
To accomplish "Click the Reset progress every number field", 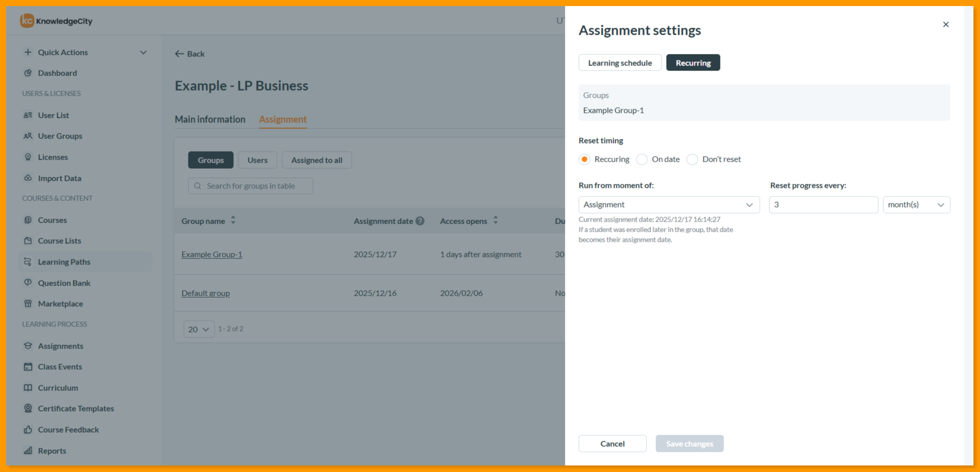I will click(823, 205).
